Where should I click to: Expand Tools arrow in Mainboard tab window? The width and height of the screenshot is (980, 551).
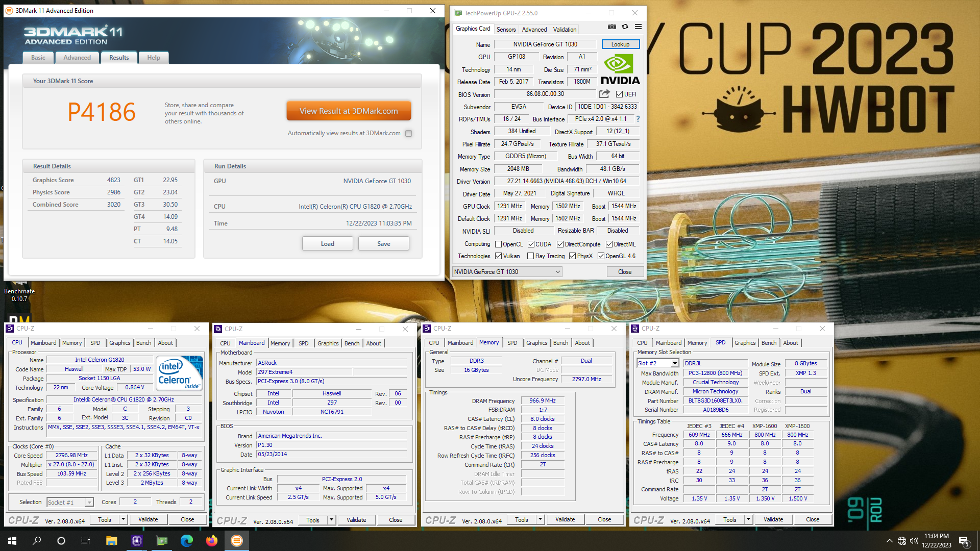[331, 520]
